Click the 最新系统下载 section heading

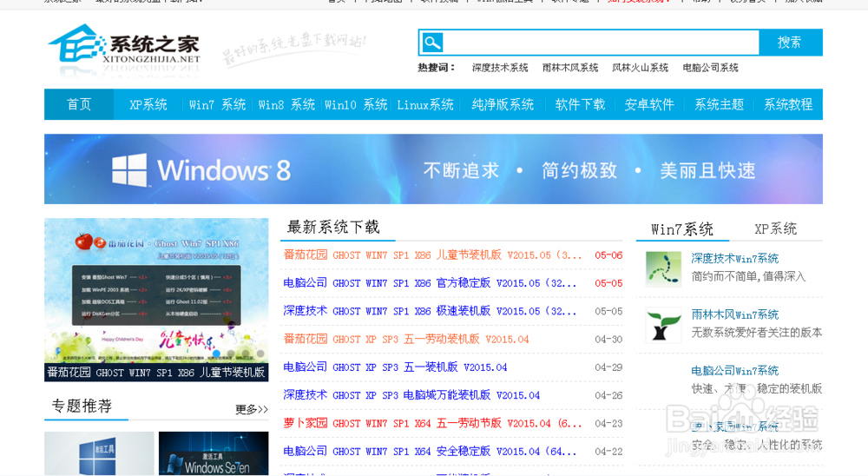[333, 228]
